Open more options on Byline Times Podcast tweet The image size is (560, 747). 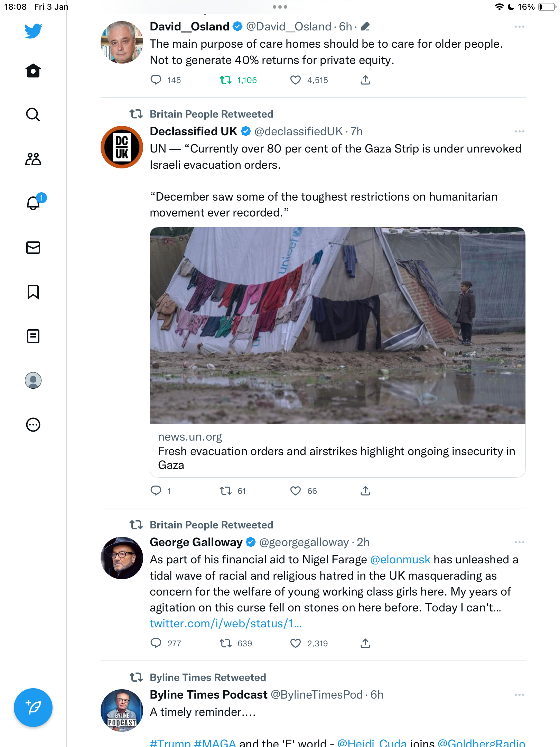click(519, 695)
